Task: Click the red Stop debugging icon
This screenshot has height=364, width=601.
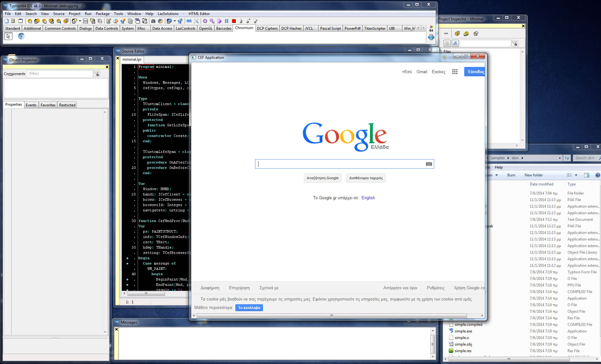Action: pos(234,21)
